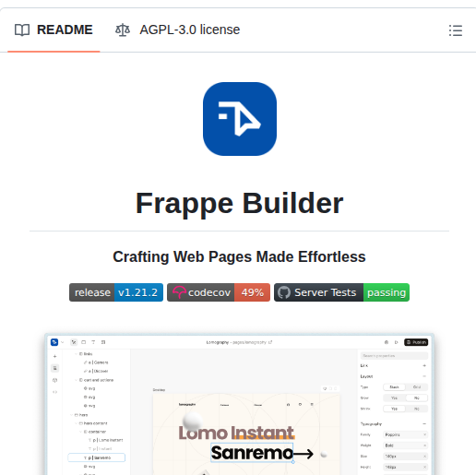This screenshot has height=475, width=476.
Task: Open the codecov 49% badge
Action: click(219, 292)
